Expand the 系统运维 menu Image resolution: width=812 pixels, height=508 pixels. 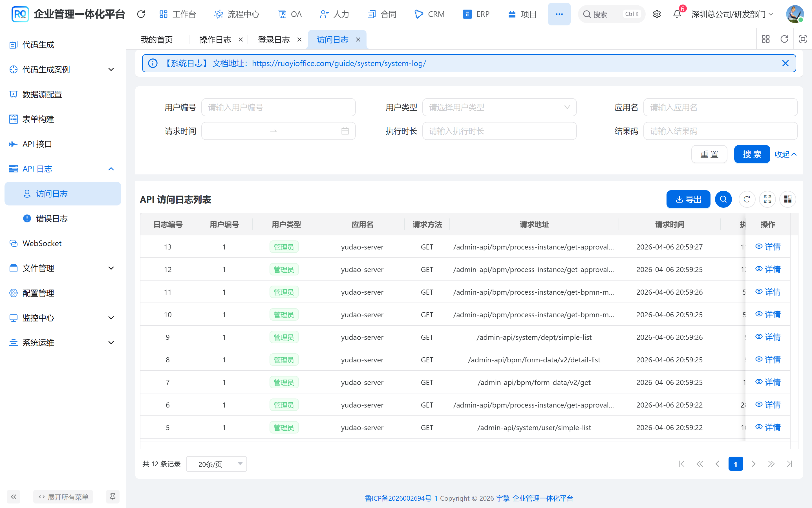63,343
